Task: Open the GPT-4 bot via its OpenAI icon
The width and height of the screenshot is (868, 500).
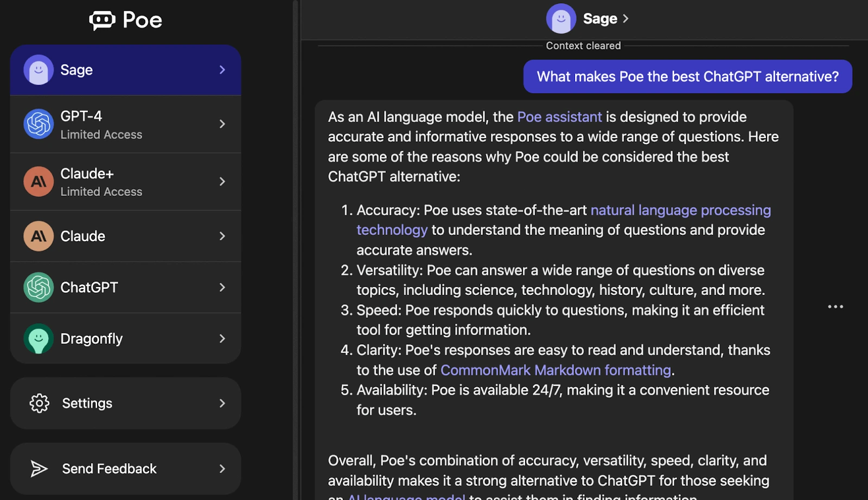Action: tap(38, 124)
